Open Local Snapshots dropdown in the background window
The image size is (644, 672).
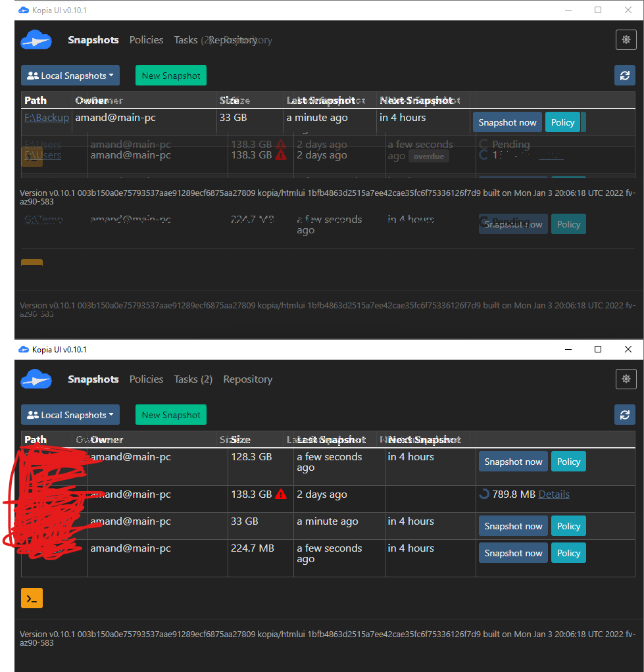[70, 75]
